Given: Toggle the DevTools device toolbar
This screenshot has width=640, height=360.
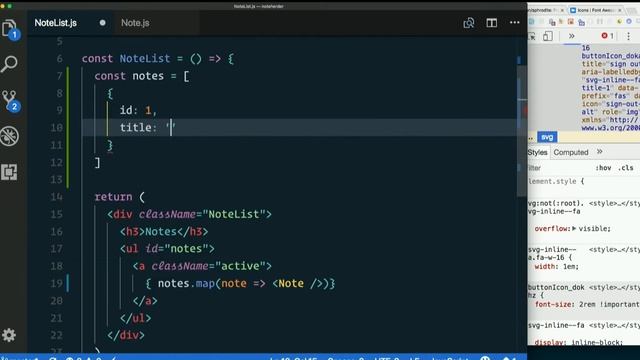Looking at the screenshot, I should (x=548, y=36).
